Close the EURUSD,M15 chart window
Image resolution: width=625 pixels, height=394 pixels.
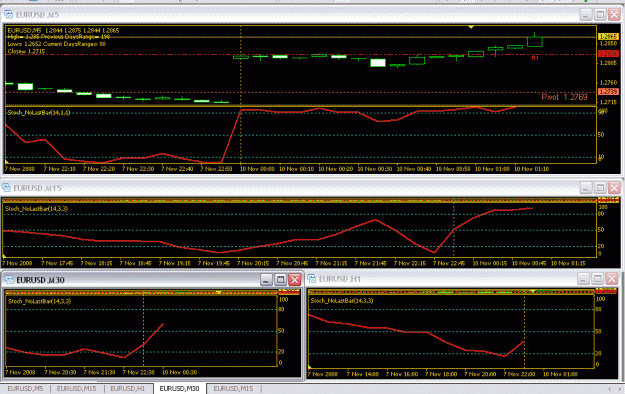614,187
